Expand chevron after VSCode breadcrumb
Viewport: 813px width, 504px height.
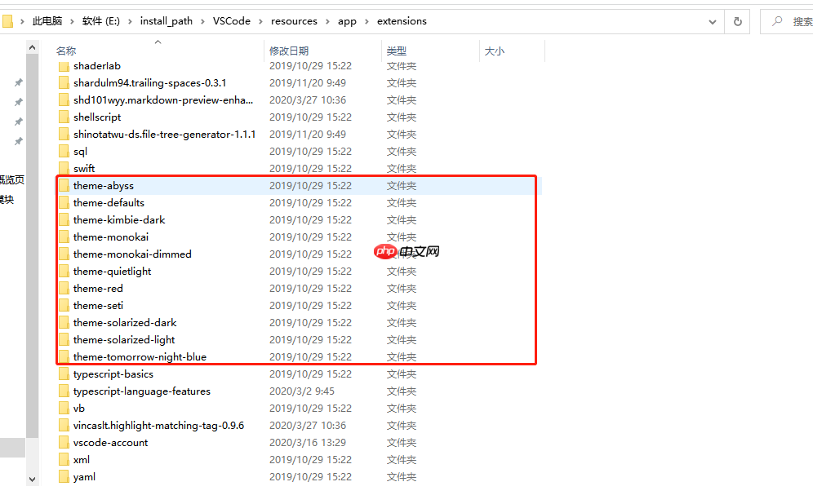260,22
